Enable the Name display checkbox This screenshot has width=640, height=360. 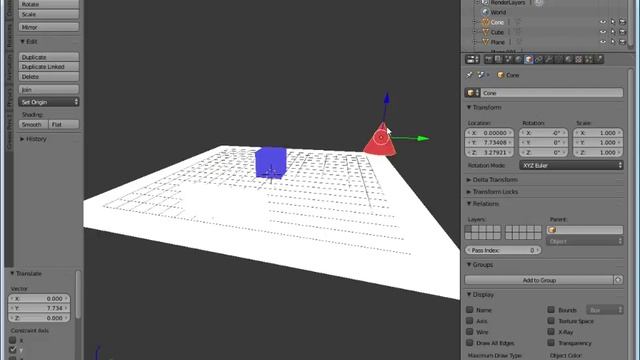[x=469, y=310]
